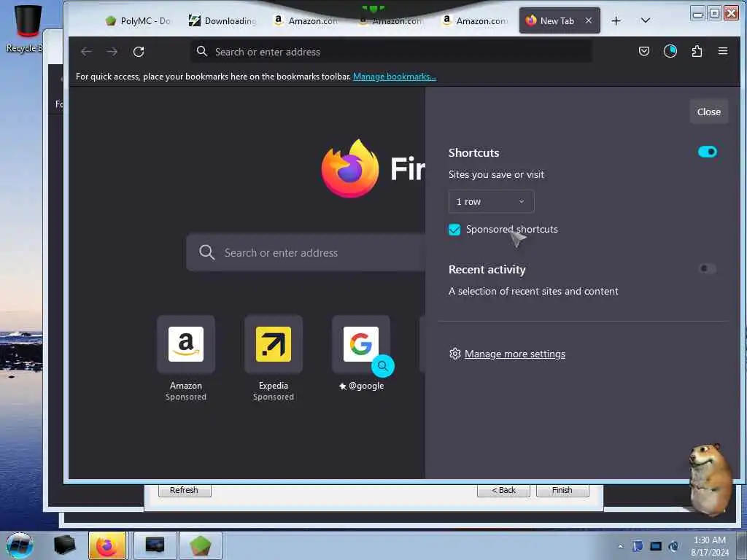Open Manage more settings link
The height and width of the screenshot is (560, 747).
(514, 354)
